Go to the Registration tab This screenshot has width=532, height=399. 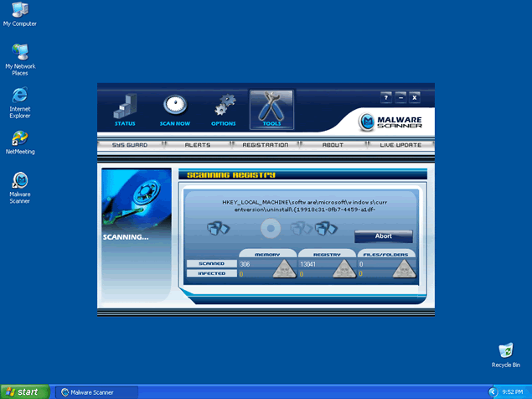[x=266, y=145]
